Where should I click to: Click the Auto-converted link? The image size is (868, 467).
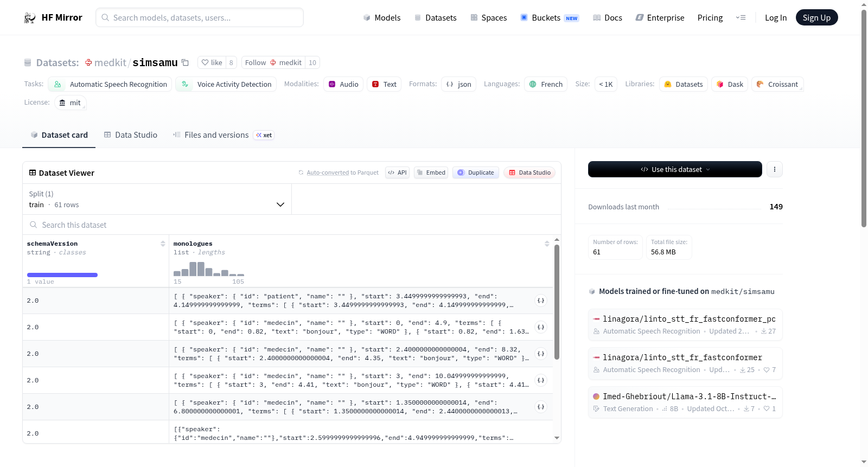tap(328, 172)
